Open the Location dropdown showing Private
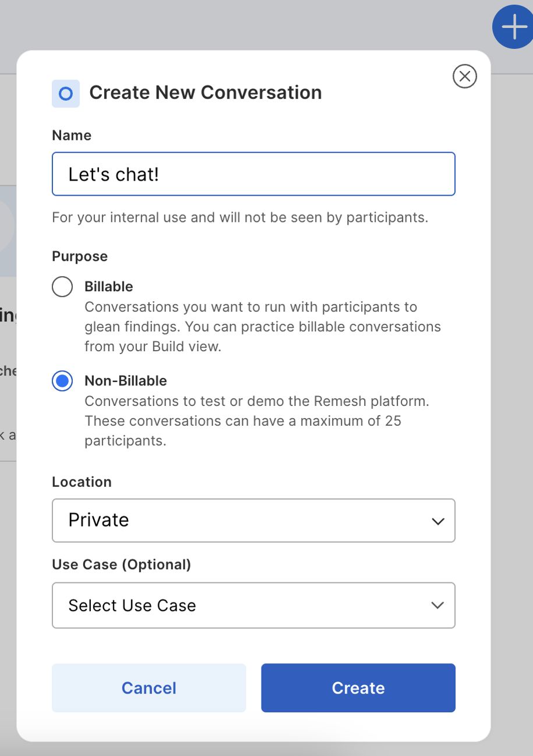This screenshot has width=533, height=756. (253, 520)
